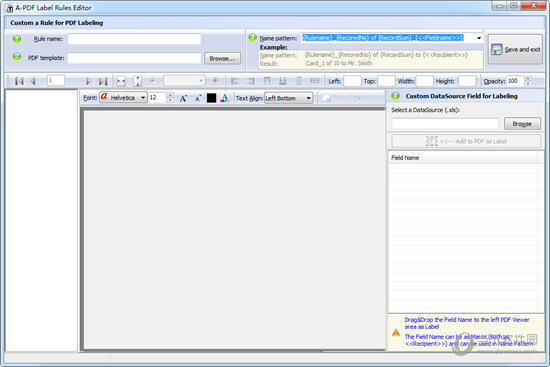Increment the font size spinner
The image size is (550, 367).
(170, 95)
